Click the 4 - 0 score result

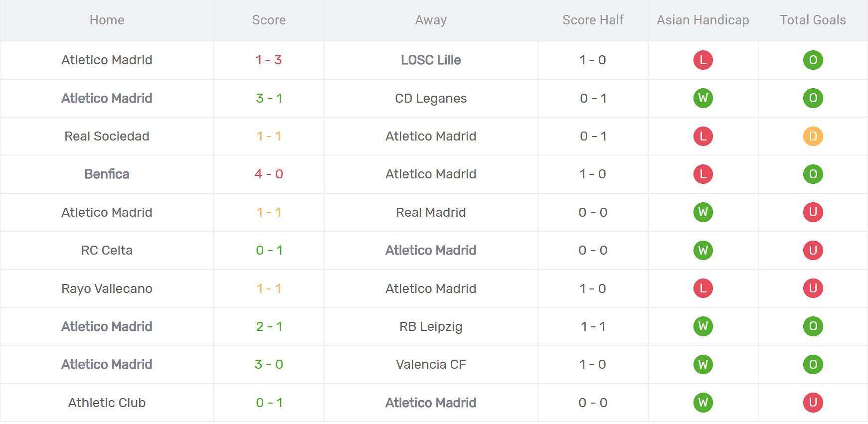click(269, 174)
